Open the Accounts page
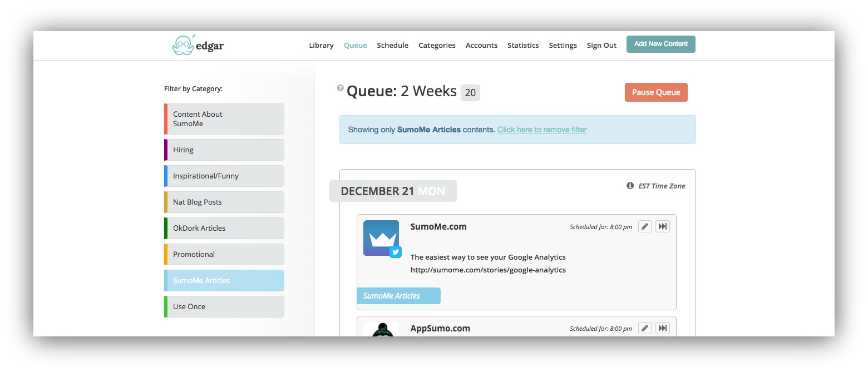The image size is (868, 372). click(481, 46)
